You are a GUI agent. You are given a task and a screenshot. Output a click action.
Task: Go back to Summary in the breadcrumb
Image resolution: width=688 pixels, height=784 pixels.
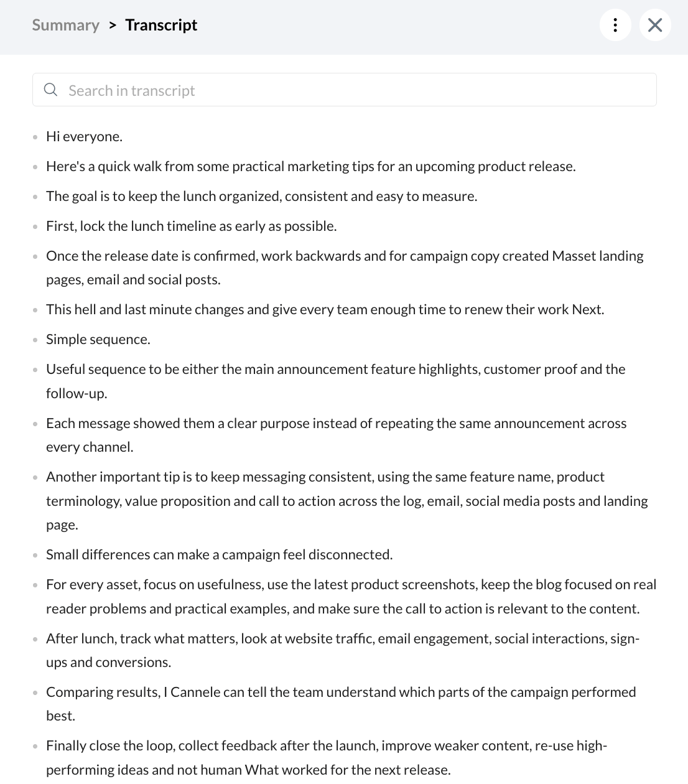click(65, 25)
